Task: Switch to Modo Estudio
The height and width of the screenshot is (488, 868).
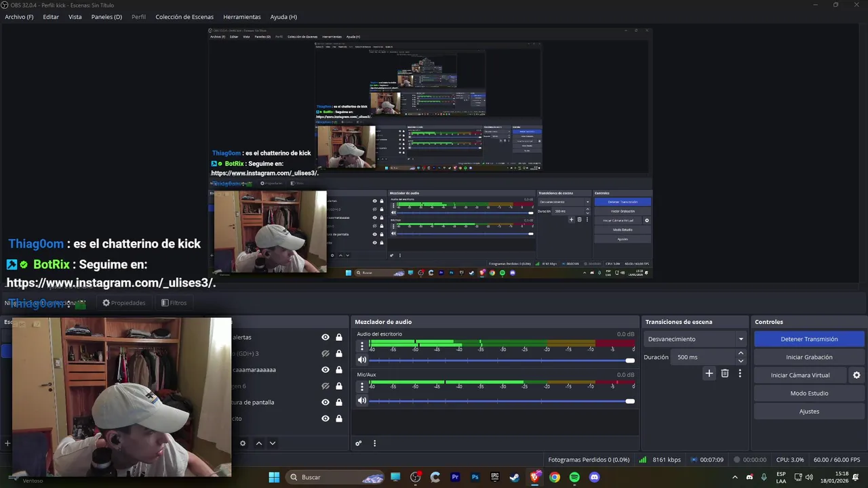Action: 809,393
